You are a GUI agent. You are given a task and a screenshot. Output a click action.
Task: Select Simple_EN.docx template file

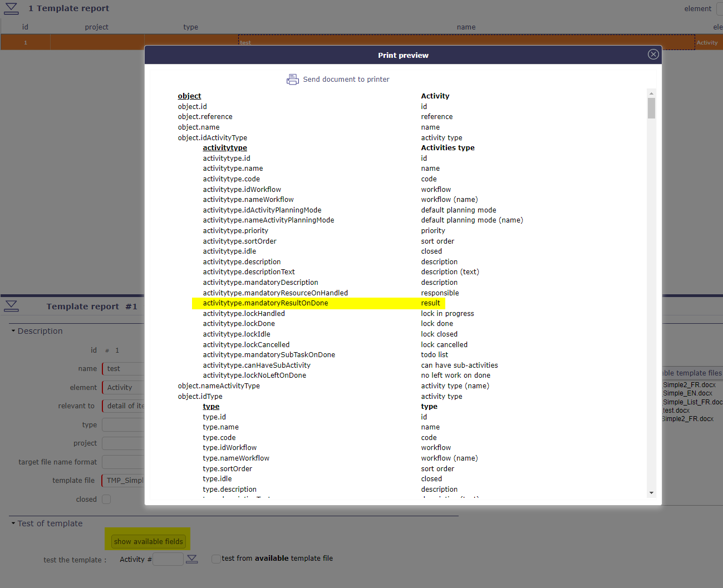(687, 393)
